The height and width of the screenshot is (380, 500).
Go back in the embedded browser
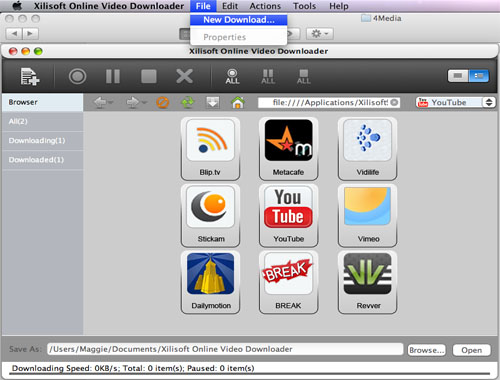click(x=100, y=102)
